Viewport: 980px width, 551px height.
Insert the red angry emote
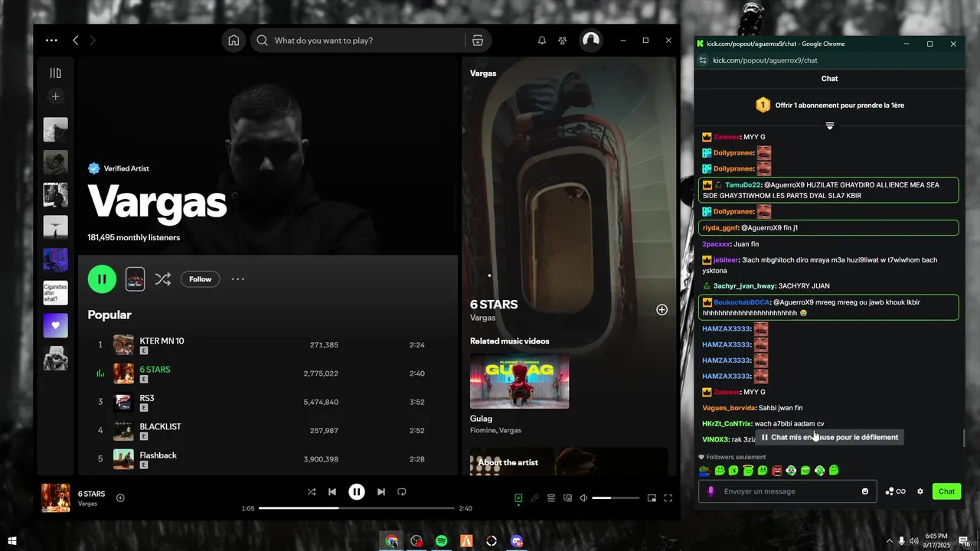point(776,471)
